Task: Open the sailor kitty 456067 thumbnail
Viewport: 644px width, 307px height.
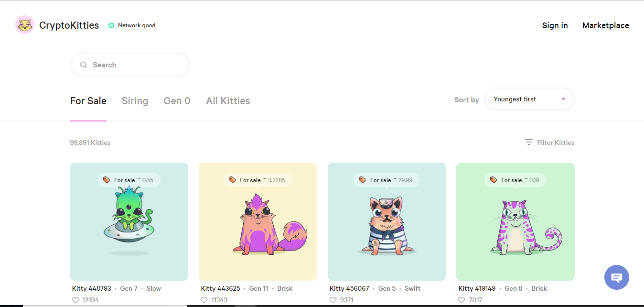Action: (x=386, y=221)
